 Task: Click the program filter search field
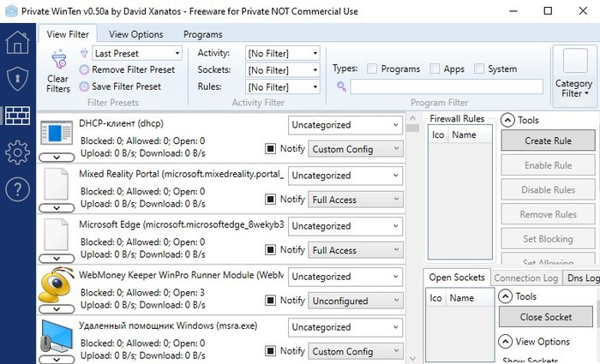click(446, 87)
